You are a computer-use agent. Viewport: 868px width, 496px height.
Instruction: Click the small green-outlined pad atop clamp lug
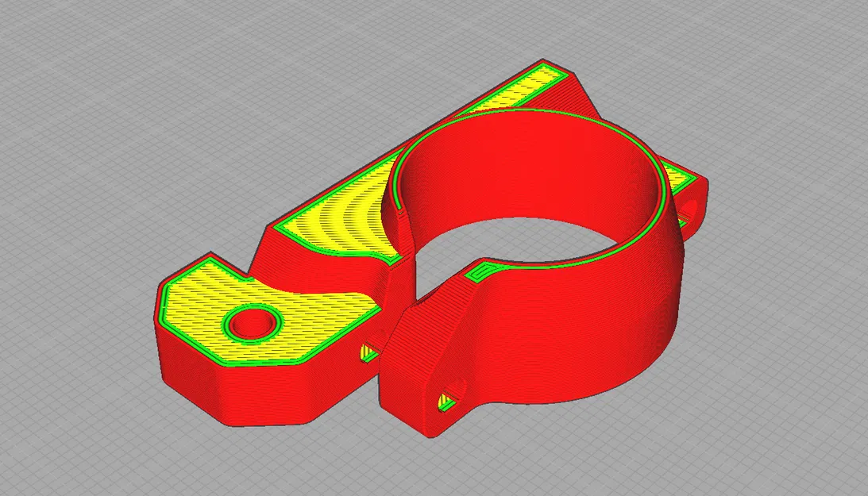coord(484,271)
